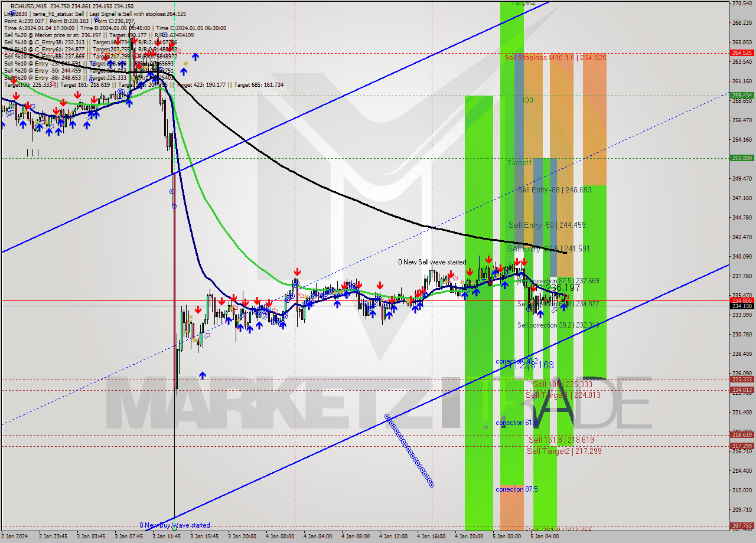Click the '5 Jan 04:00' time axis label

point(545,537)
